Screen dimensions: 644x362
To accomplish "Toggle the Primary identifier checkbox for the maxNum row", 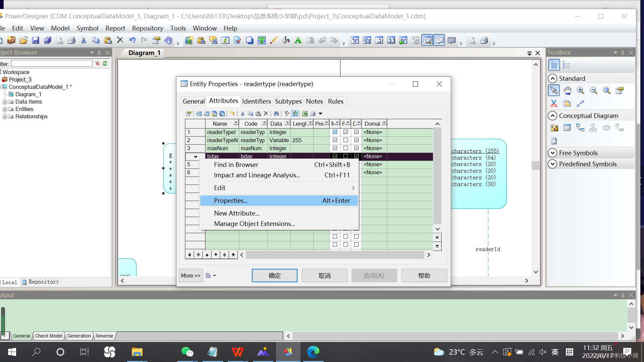I will (x=345, y=148).
